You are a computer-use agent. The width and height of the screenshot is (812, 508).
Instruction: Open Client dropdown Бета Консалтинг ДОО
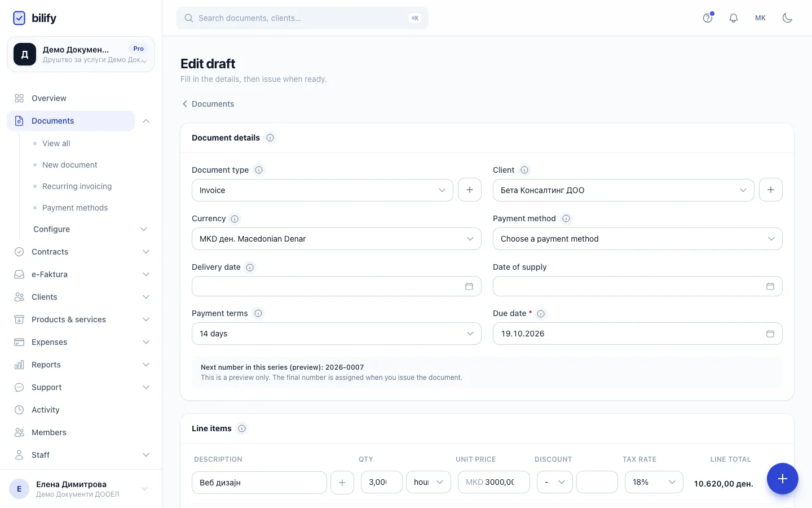click(x=624, y=190)
